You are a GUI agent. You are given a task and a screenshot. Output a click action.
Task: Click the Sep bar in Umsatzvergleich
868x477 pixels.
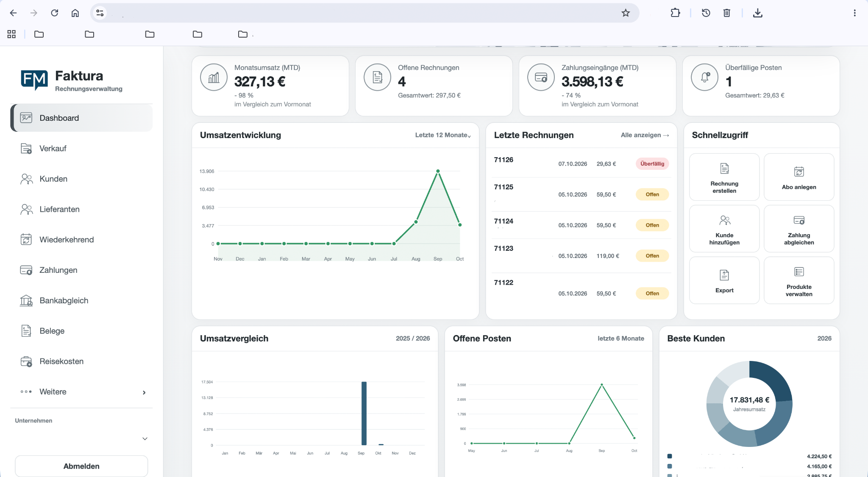[x=364, y=413]
